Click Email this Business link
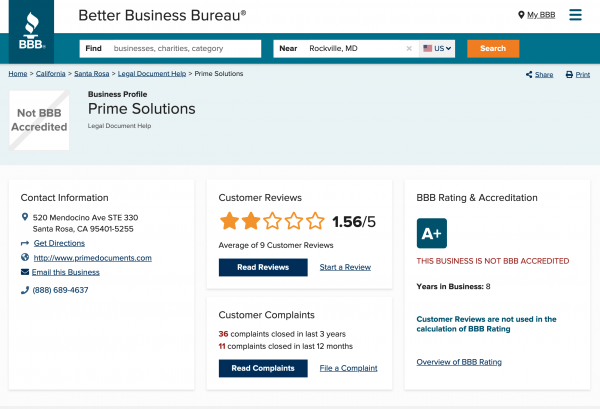The image size is (600, 409). [x=65, y=272]
